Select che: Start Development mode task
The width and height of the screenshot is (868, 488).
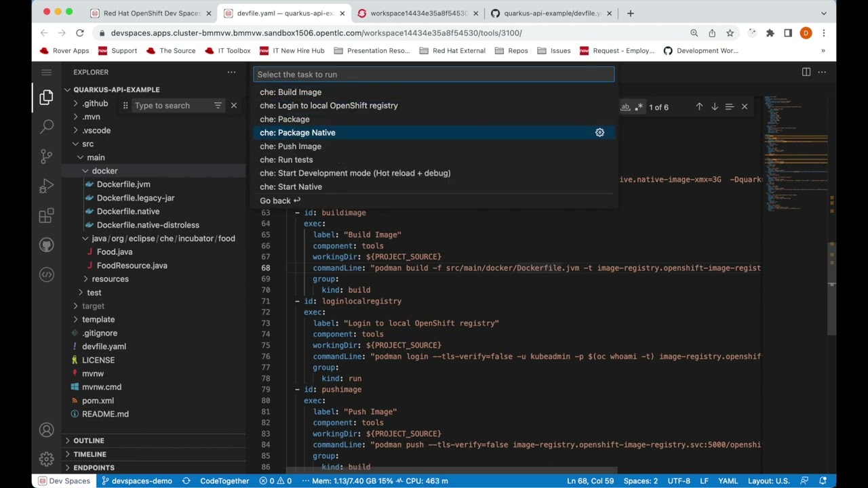coord(434,173)
